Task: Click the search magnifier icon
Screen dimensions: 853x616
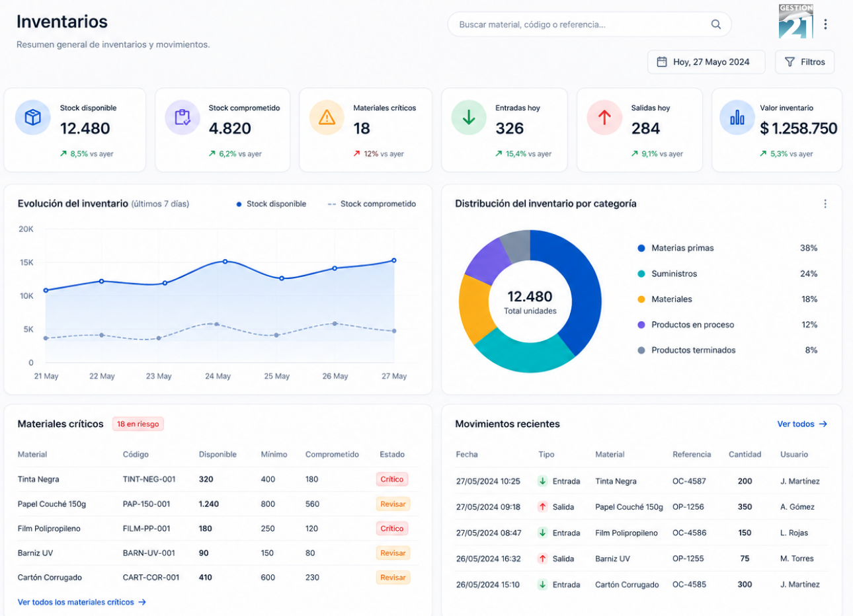Action: tap(715, 24)
